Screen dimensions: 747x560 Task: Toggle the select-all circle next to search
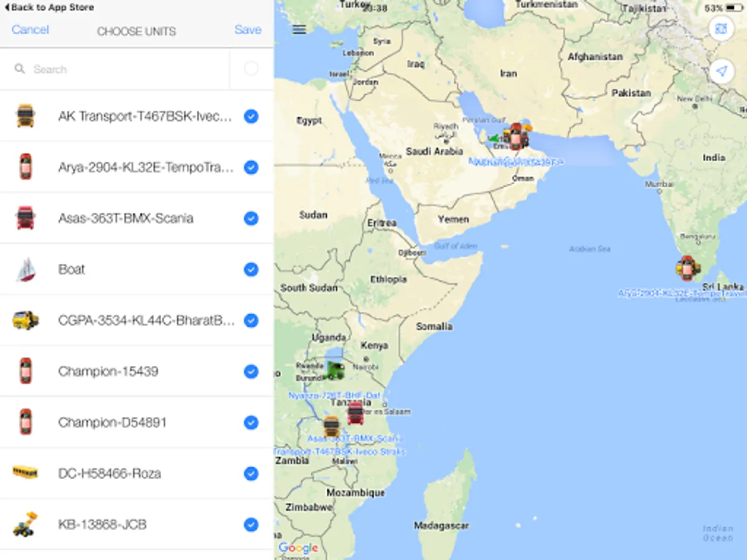251,68
